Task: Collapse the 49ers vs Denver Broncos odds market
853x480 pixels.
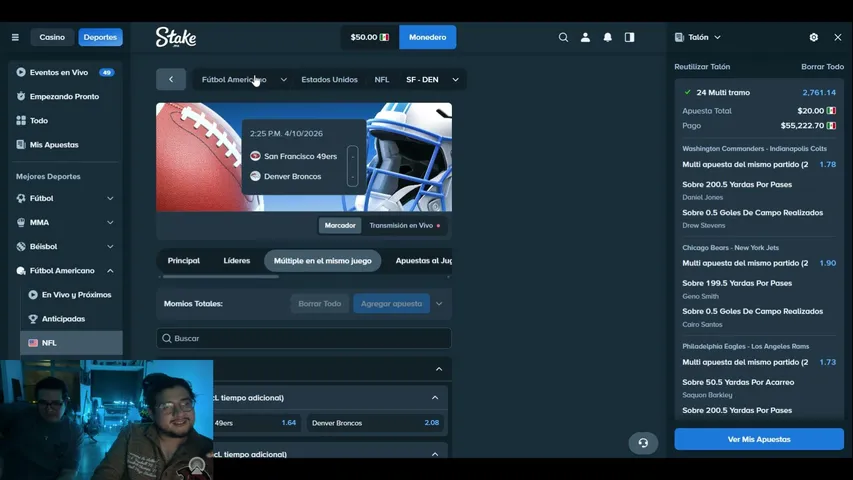Action: (x=435, y=398)
